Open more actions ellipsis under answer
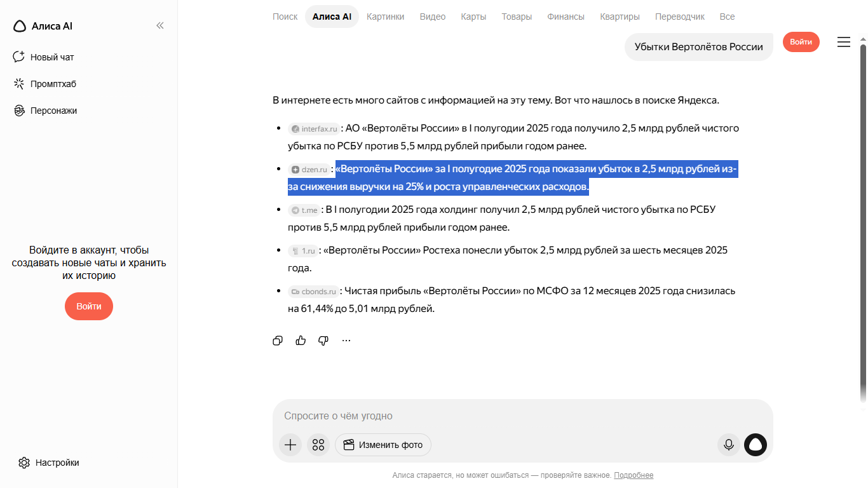The height and width of the screenshot is (488, 868). click(x=346, y=341)
